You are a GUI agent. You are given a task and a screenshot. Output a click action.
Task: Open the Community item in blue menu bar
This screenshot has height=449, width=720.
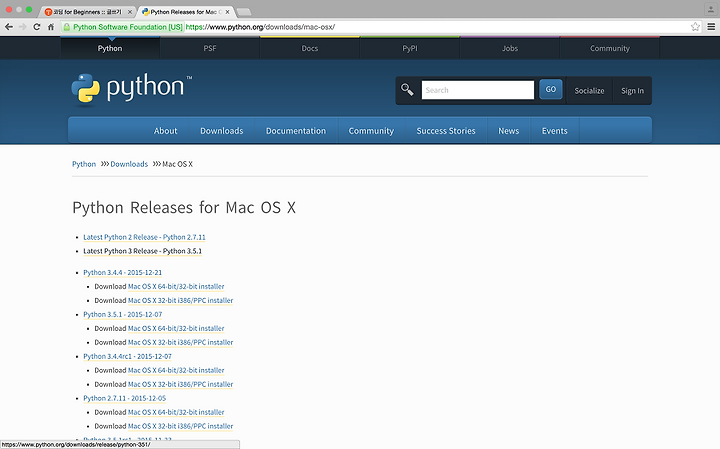[371, 131]
